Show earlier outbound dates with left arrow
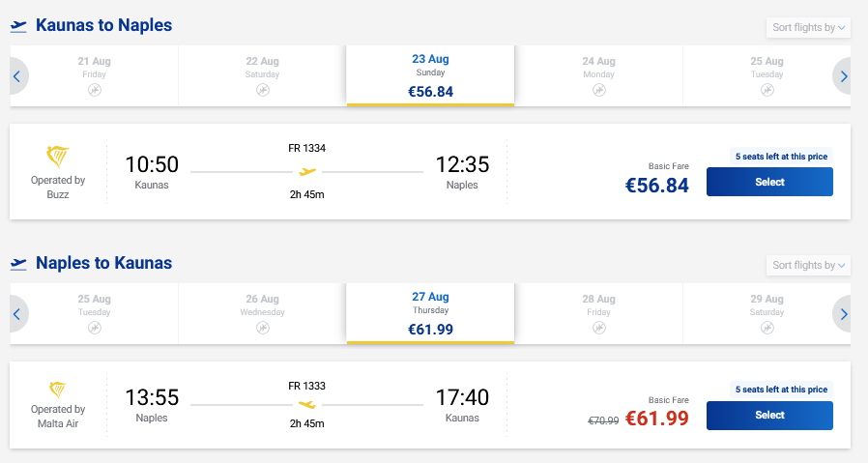 pos(17,76)
